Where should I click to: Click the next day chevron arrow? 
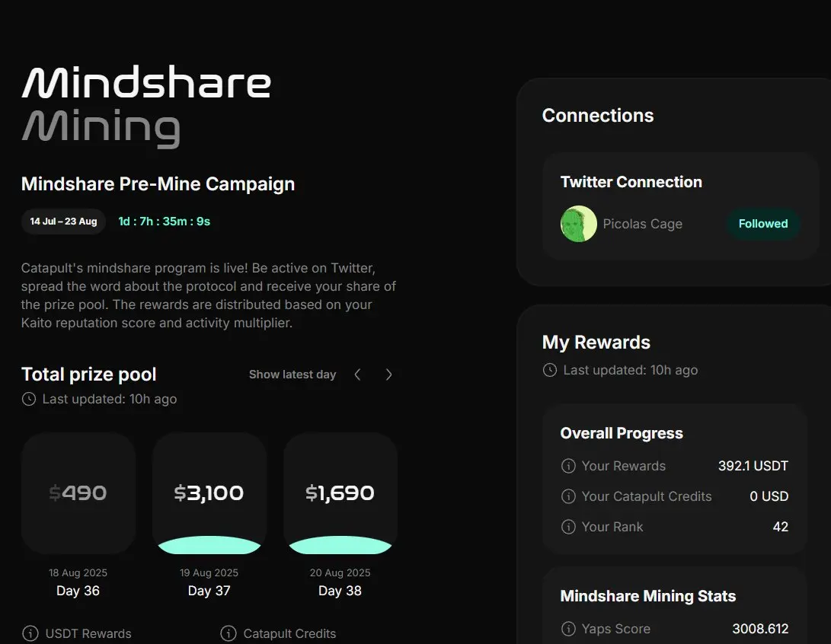click(389, 375)
